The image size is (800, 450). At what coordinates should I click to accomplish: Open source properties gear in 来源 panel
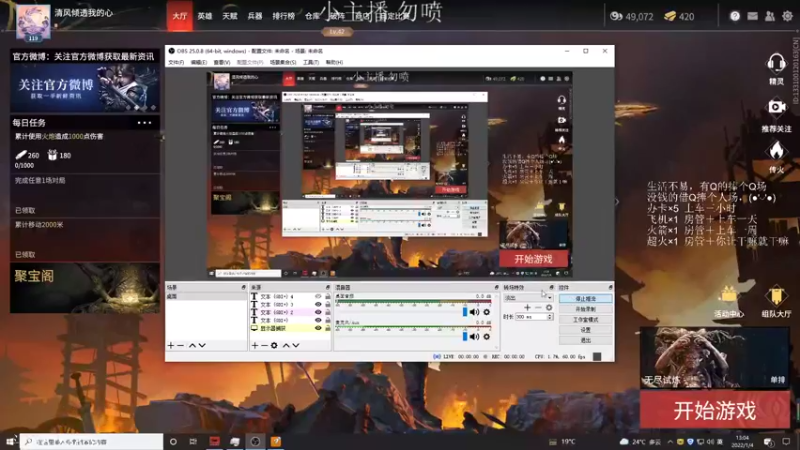(274, 345)
